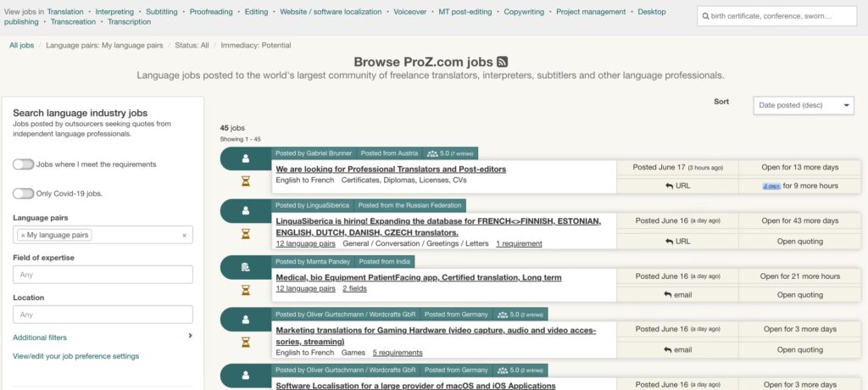
Task: Click the email reply icon for Medical job
Action: pyautogui.click(x=669, y=295)
